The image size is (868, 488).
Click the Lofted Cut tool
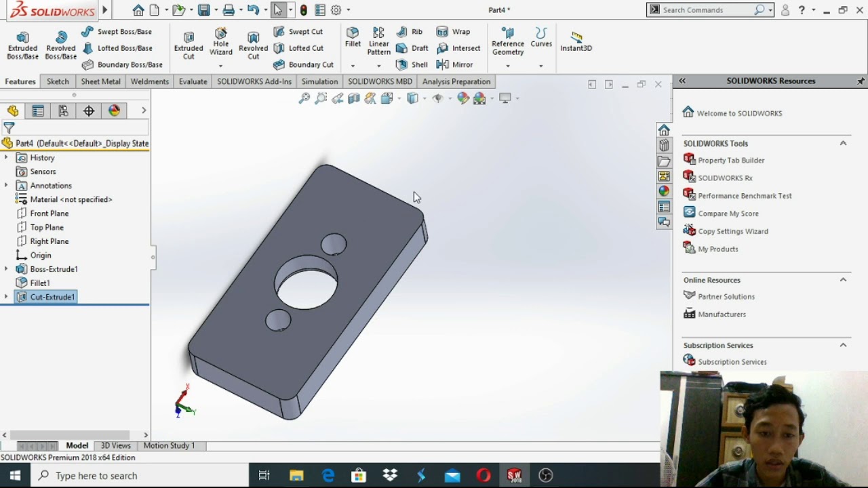click(298, 48)
